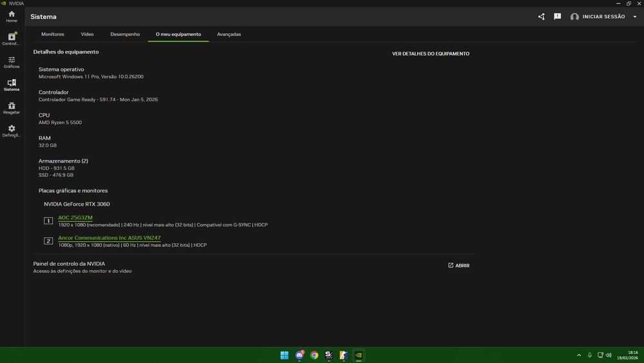Click the NVIDIA logo in title bar
The height and width of the screenshot is (363, 644).
coord(4,3)
